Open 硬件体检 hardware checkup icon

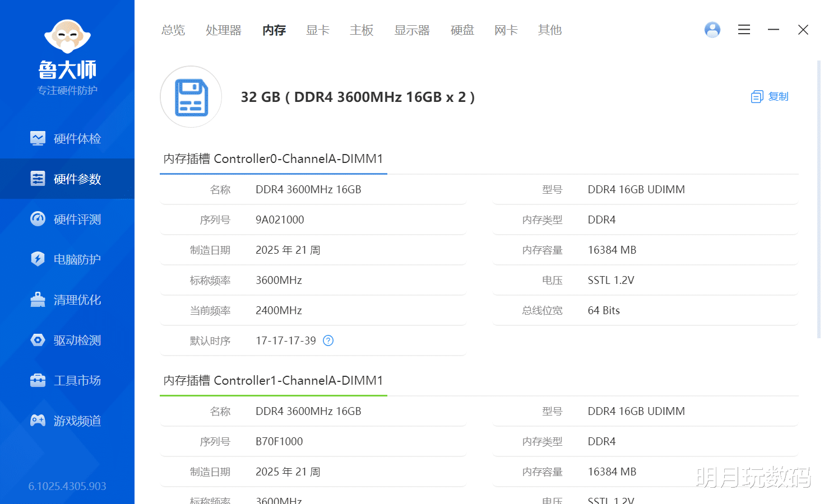point(38,138)
